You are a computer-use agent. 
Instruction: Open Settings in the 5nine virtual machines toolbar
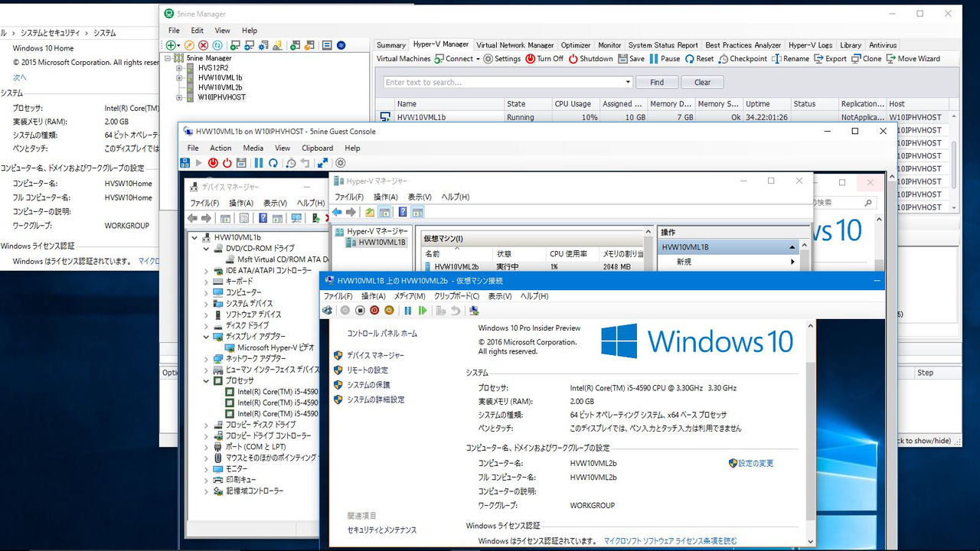[501, 59]
